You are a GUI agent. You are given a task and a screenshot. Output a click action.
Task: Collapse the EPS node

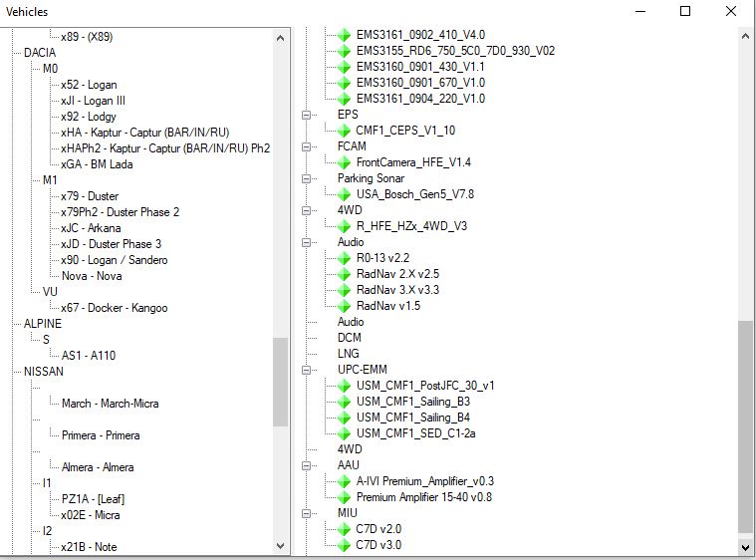[x=306, y=115]
